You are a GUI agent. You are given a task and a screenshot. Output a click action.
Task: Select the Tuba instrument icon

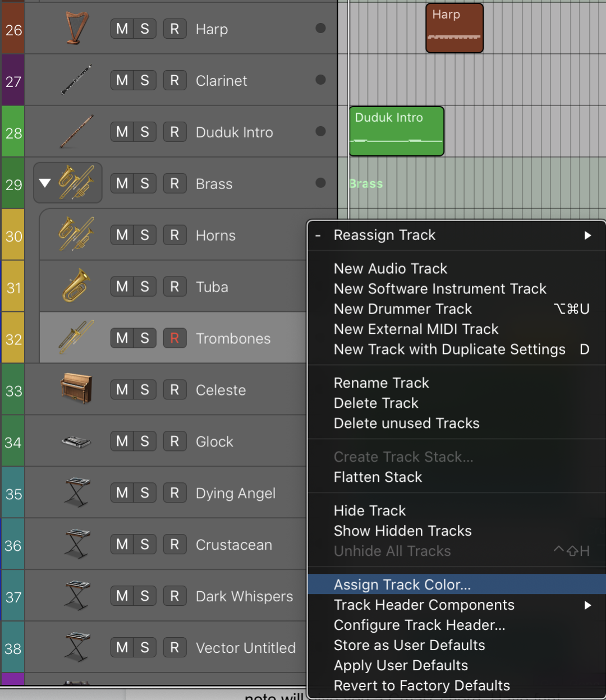pos(75,287)
